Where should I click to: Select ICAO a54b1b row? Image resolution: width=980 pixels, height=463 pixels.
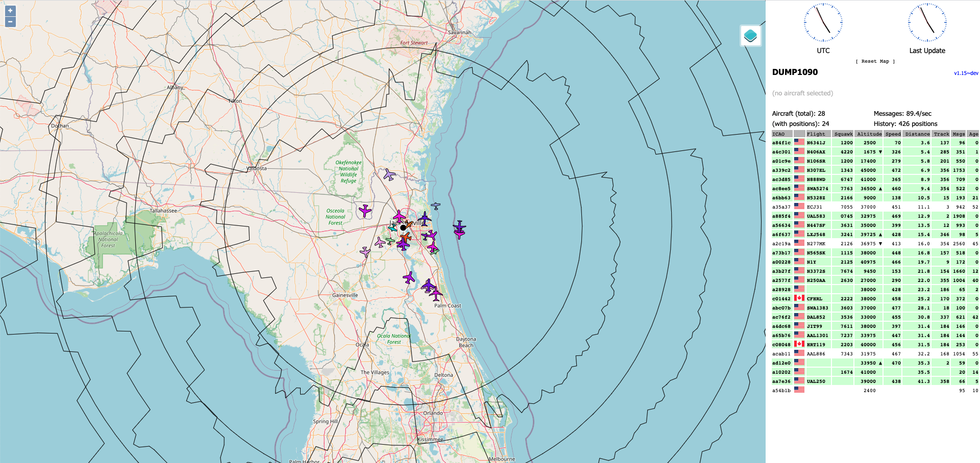tap(875, 391)
